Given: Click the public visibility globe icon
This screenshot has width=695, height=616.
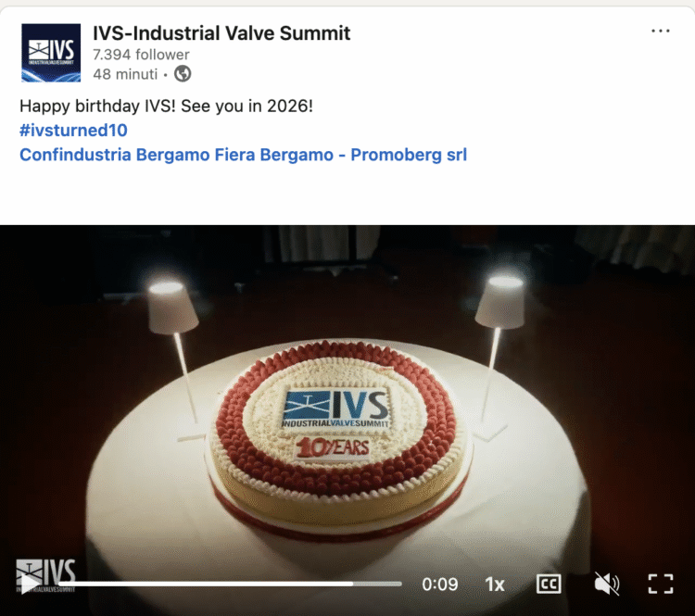Looking at the screenshot, I should point(183,73).
